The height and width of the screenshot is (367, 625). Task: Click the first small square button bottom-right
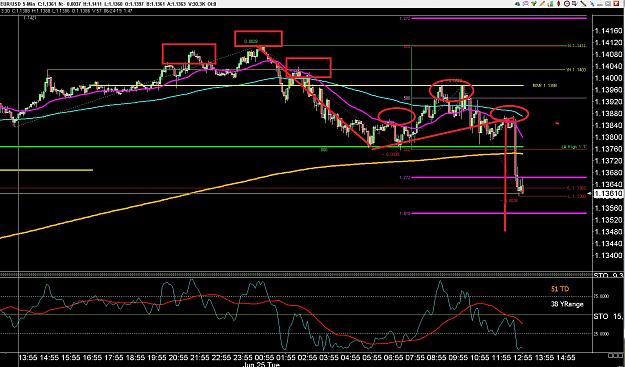[610, 355]
